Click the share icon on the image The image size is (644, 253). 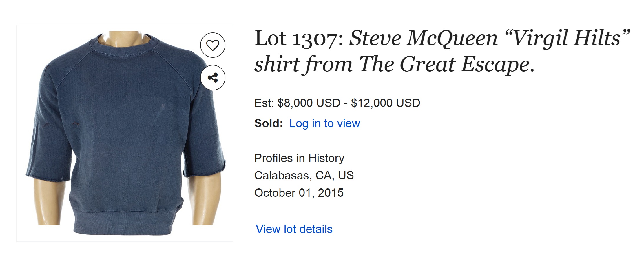click(x=213, y=78)
